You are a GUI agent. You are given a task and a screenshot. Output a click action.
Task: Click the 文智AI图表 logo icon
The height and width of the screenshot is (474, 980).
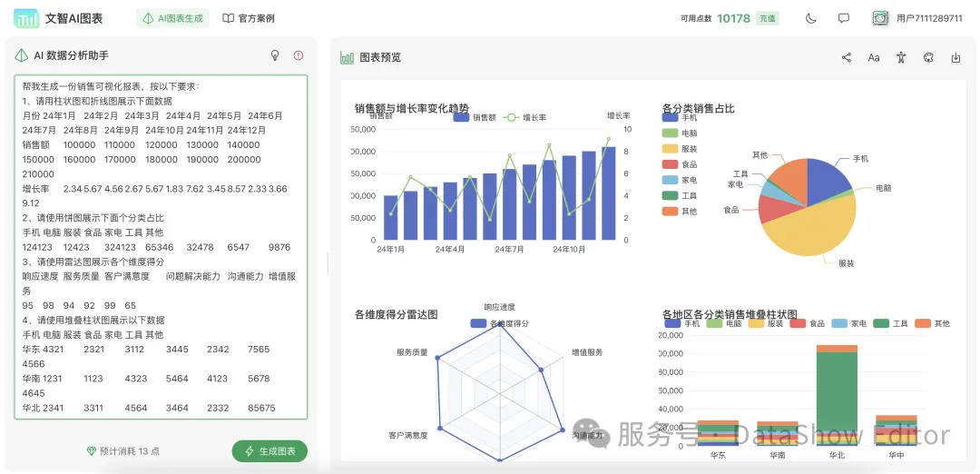[26, 19]
